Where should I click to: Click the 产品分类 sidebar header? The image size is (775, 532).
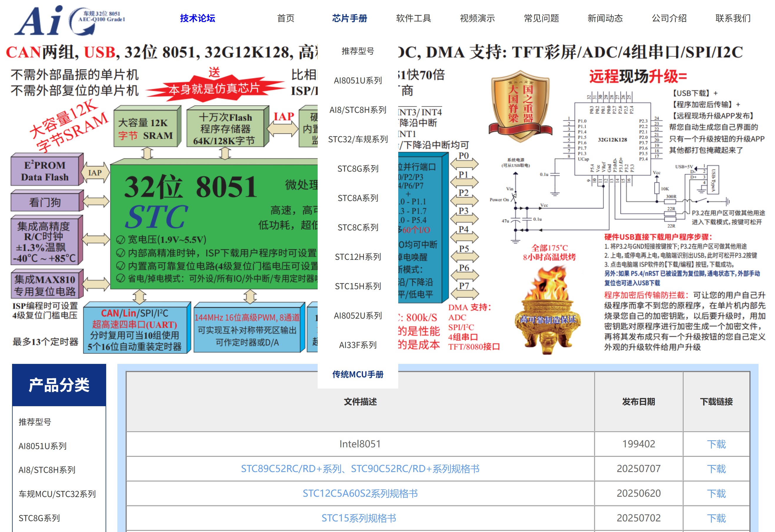point(59,385)
